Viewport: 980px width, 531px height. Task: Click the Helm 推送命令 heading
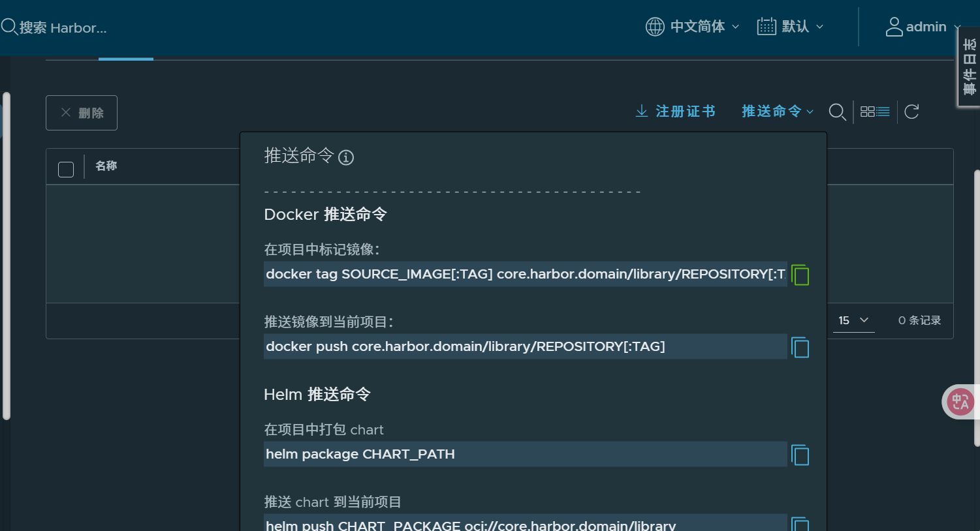click(317, 395)
